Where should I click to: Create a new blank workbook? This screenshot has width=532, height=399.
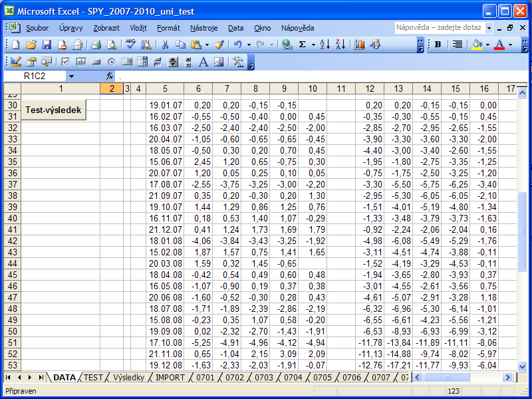point(15,45)
